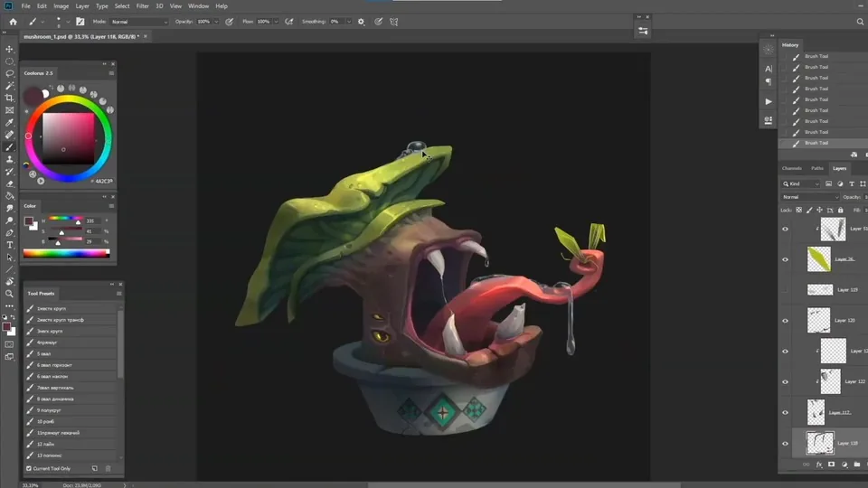Image resolution: width=868 pixels, height=488 pixels.
Task: Open the Tool Presets panel menu
Action: point(119,293)
